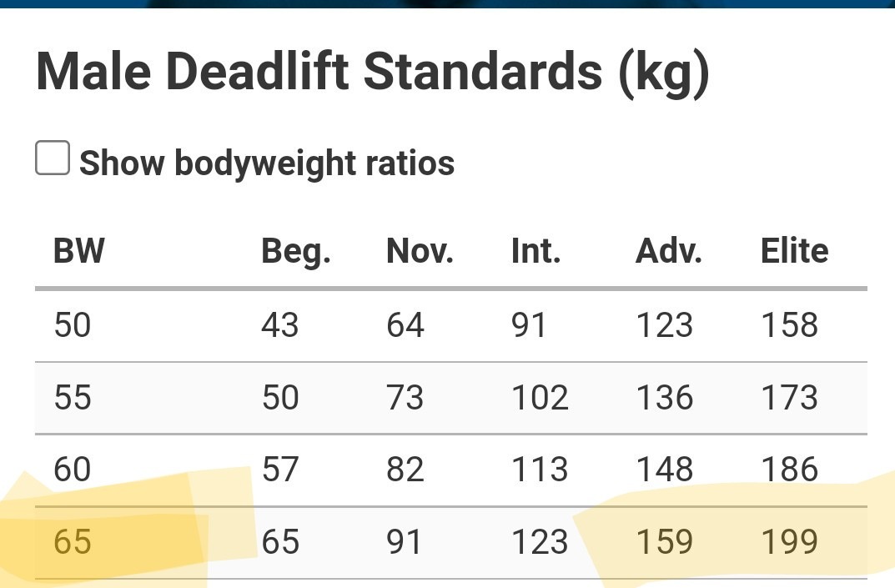Select bodyweight 50 row cell
Screen dimensions: 895x588
[x=73, y=325]
